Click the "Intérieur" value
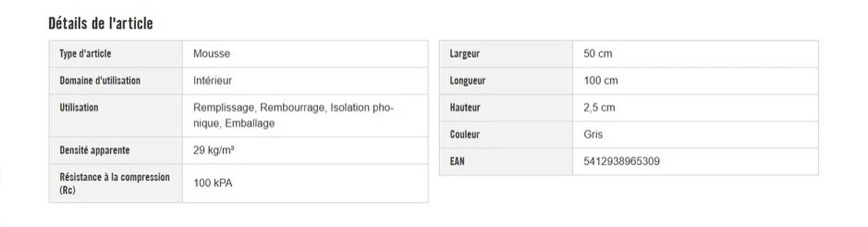The height and width of the screenshot is (227, 868). (212, 80)
